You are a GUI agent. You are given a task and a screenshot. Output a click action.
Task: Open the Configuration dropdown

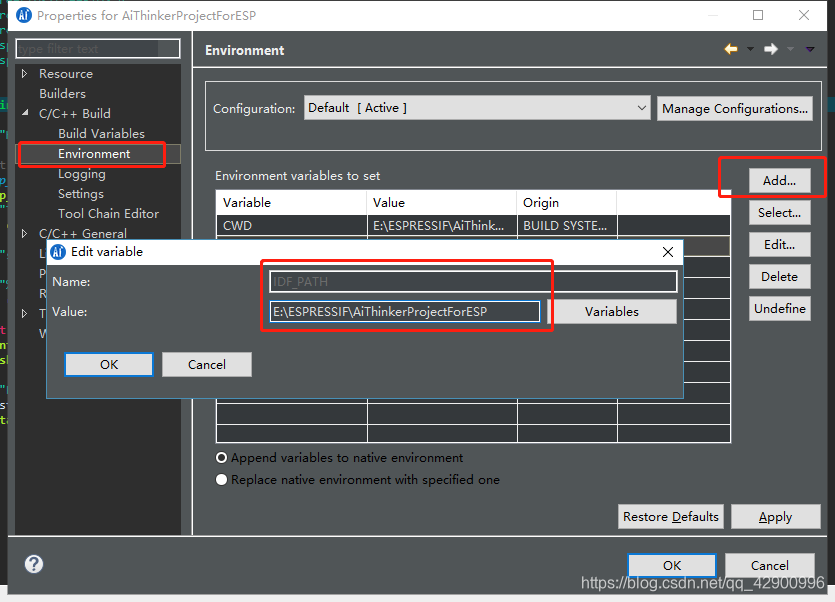coord(477,108)
